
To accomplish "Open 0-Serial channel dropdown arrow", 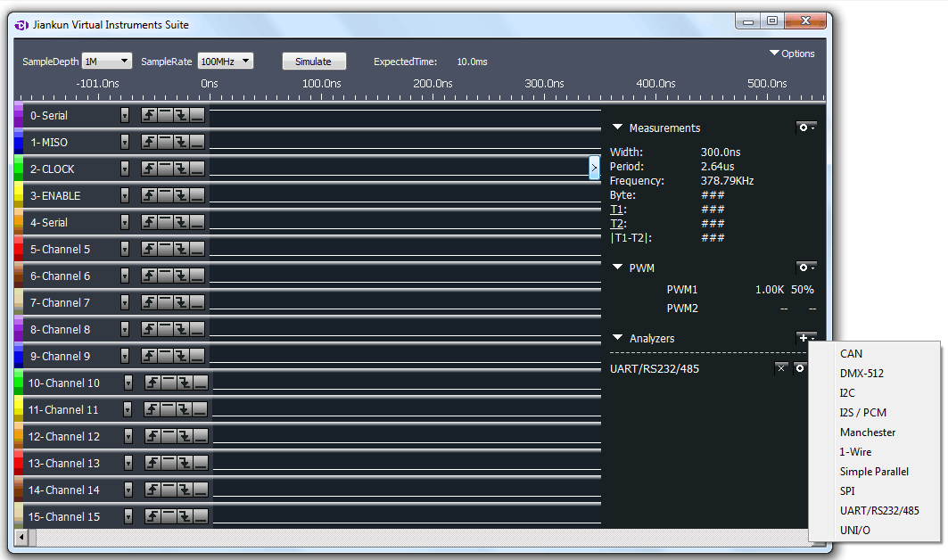I will (x=125, y=115).
